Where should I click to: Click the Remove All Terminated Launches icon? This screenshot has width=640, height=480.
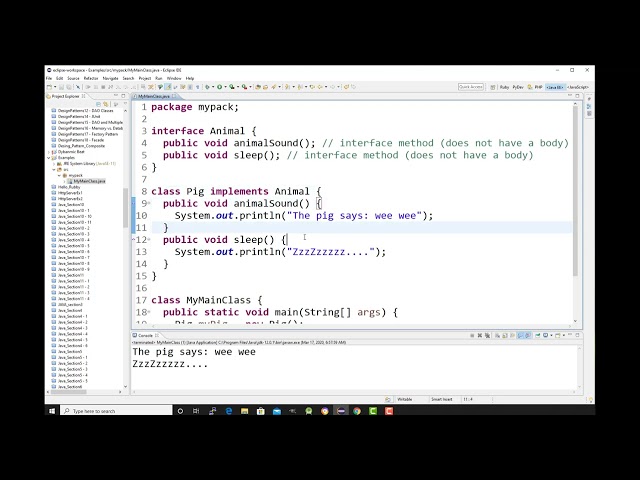[x=487, y=336]
